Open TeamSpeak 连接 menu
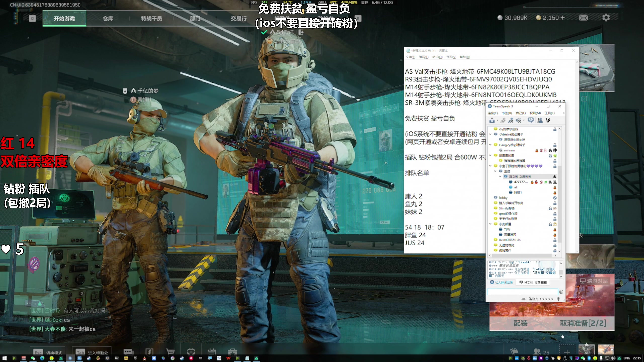This screenshot has width=644, height=362. pyautogui.click(x=493, y=113)
